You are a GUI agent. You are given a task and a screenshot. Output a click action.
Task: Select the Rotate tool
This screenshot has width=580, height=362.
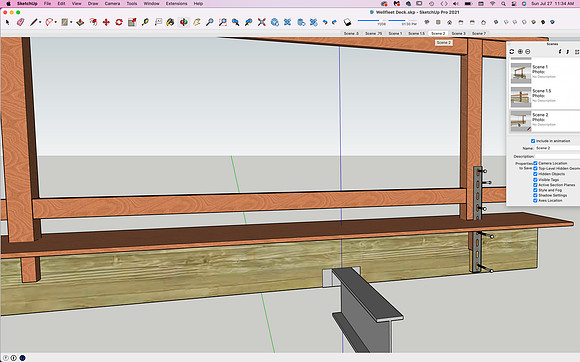(119, 22)
